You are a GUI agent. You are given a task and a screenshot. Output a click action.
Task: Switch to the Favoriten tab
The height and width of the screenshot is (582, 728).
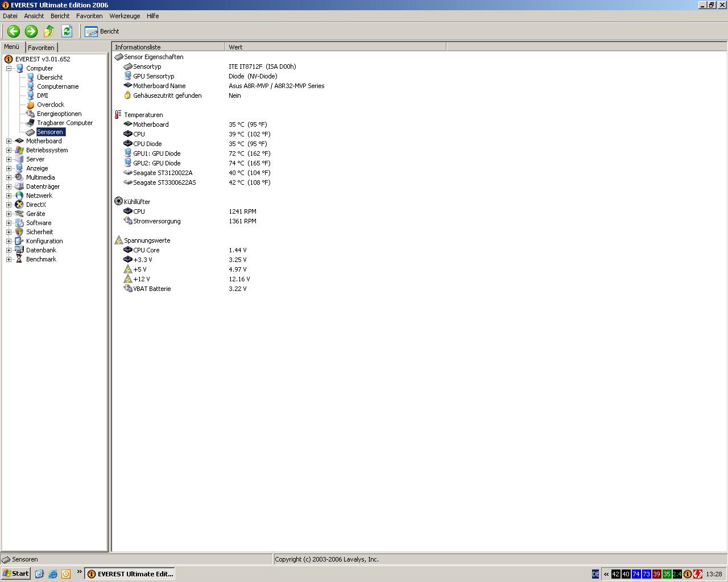pos(41,48)
